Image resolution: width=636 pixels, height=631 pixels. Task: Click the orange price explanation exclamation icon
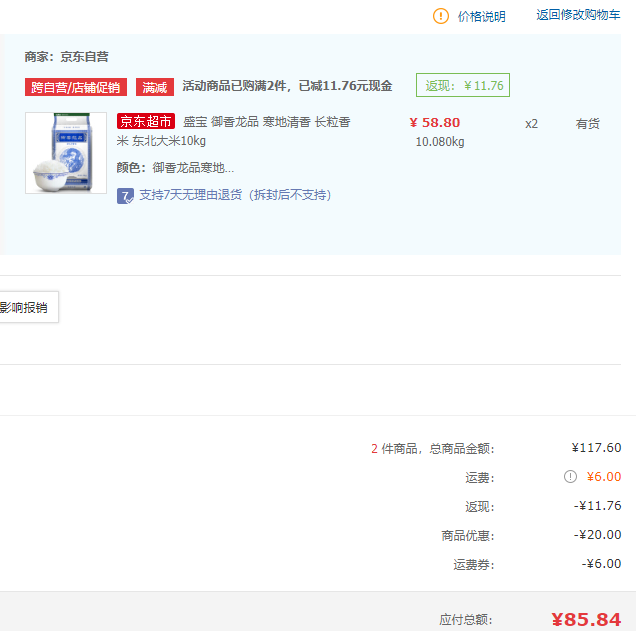tap(441, 16)
